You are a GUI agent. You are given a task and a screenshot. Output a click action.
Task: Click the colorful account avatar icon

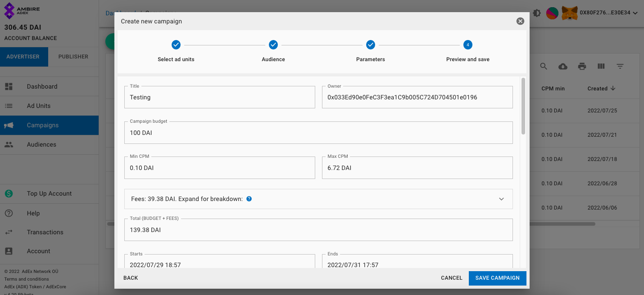coord(553,13)
